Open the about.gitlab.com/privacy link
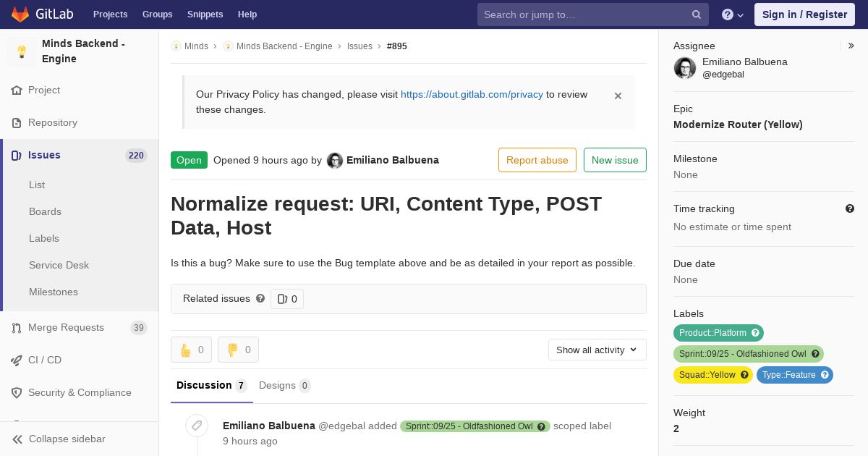The image size is (868, 456). [472, 94]
